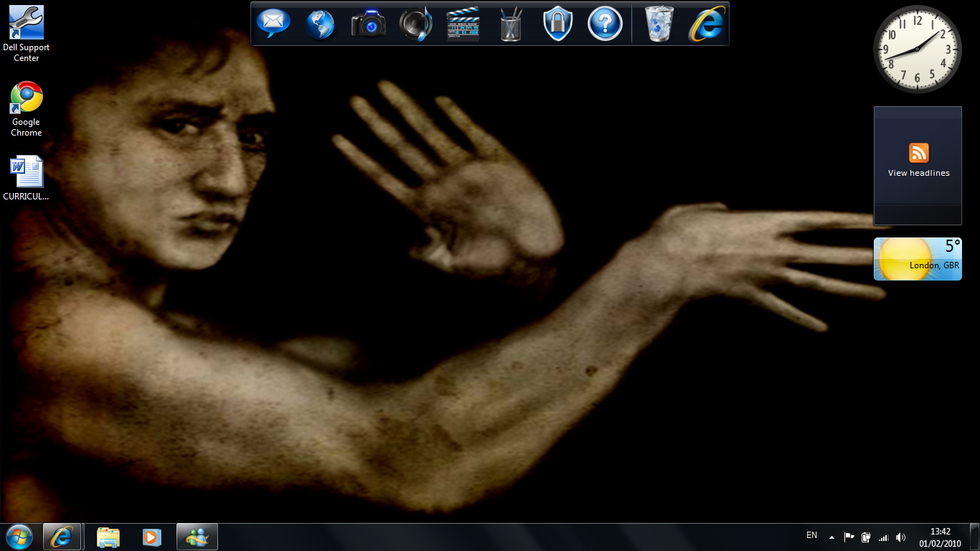Click the pencil cup icon in dock
Screen dimensions: 980x551
pyautogui.click(x=511, y=24)
